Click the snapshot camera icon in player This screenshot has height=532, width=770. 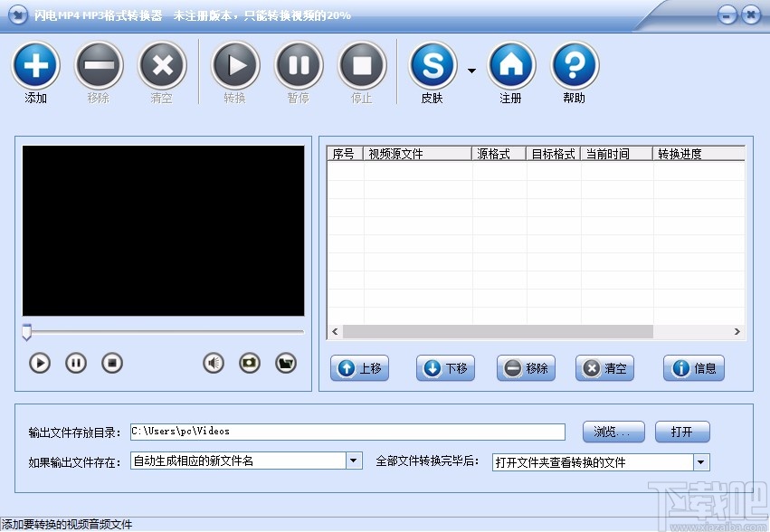(250, 362)
